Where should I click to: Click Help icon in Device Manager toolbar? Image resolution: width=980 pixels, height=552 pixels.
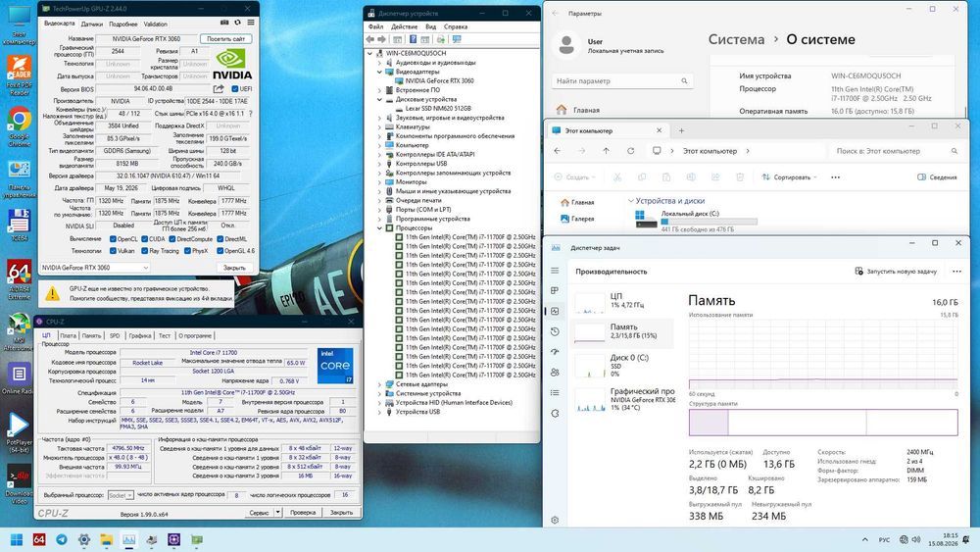tap(413, 39)
